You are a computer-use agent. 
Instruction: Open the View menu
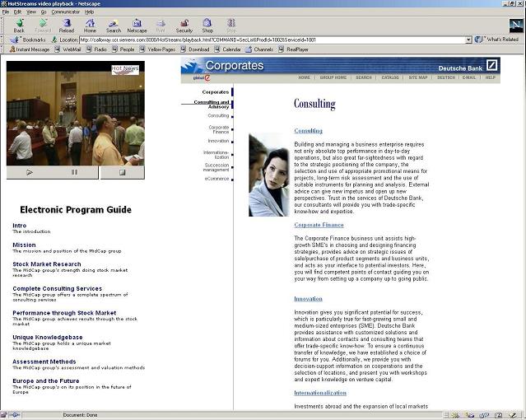point(30,12)
